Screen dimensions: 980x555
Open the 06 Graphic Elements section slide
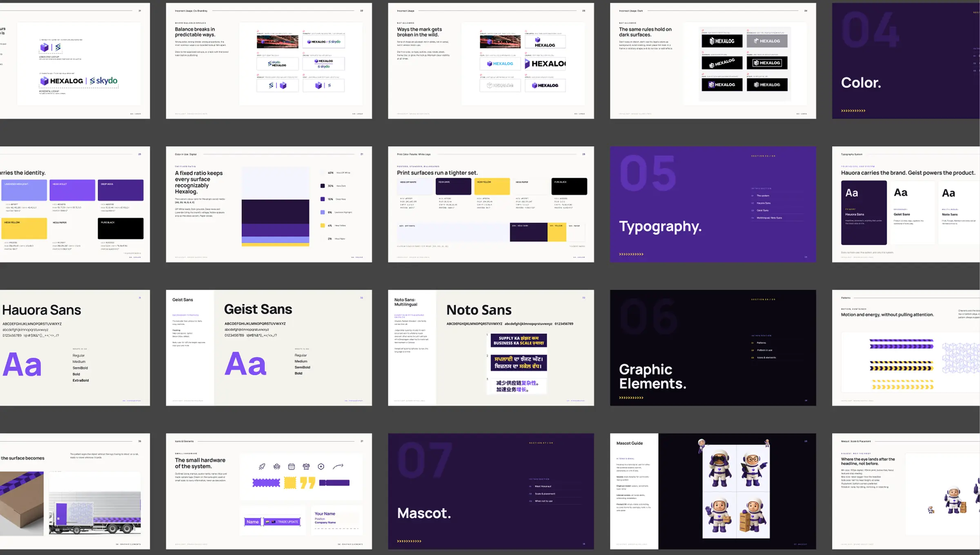click(x=713, y=348)
